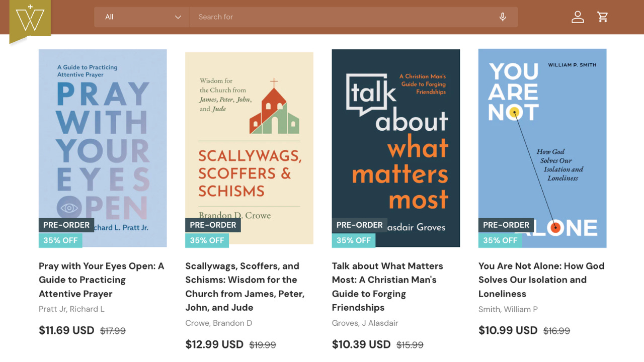
Task: Open Scallywags, Scoffers & Schisms cover
Action: [x=250, y=148]
